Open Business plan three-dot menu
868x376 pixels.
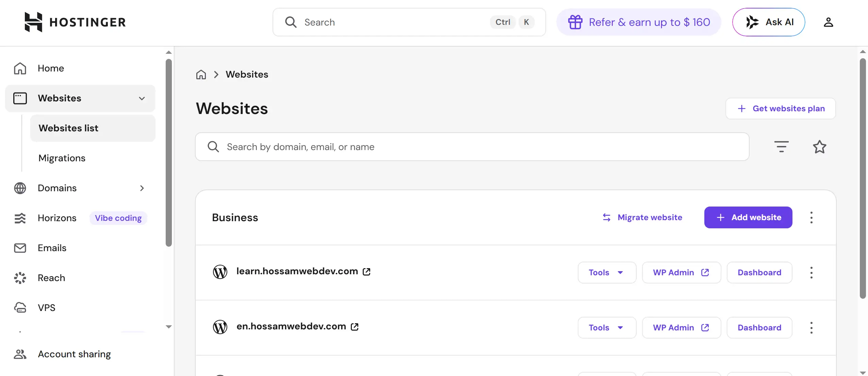(x=811, y=217)
